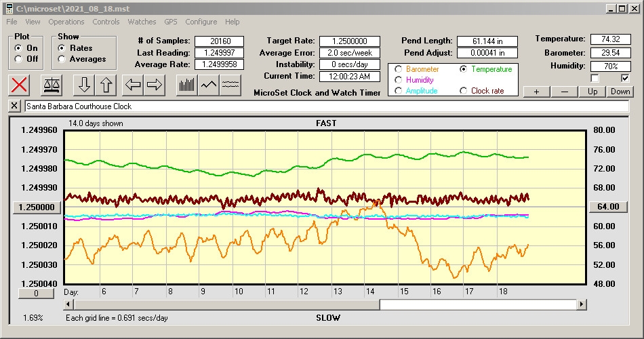Open the Controls menu
The width and height of the screenshot is (644, 339).
coord(106,22)
